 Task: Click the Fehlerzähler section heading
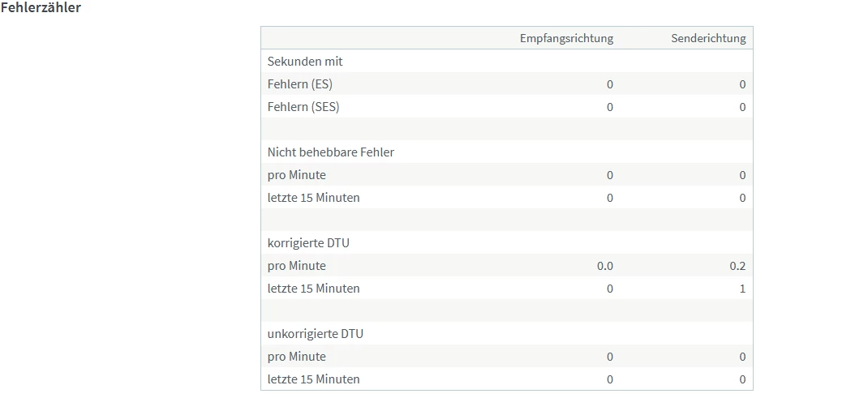point(41,8)
